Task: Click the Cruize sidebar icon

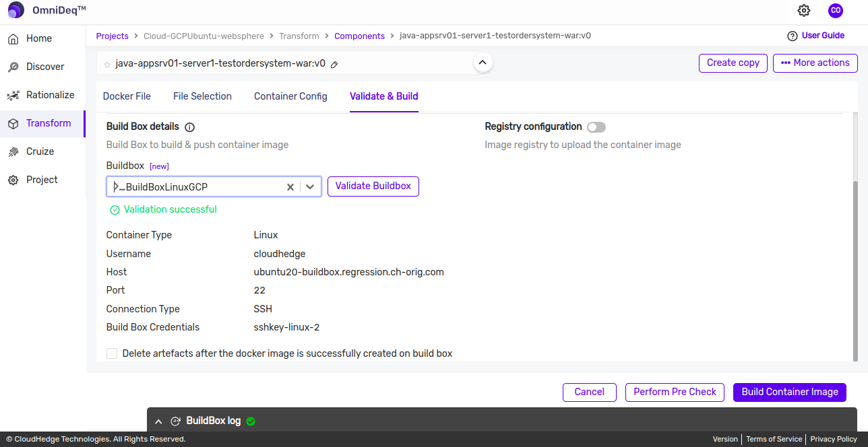Action: 13,152
